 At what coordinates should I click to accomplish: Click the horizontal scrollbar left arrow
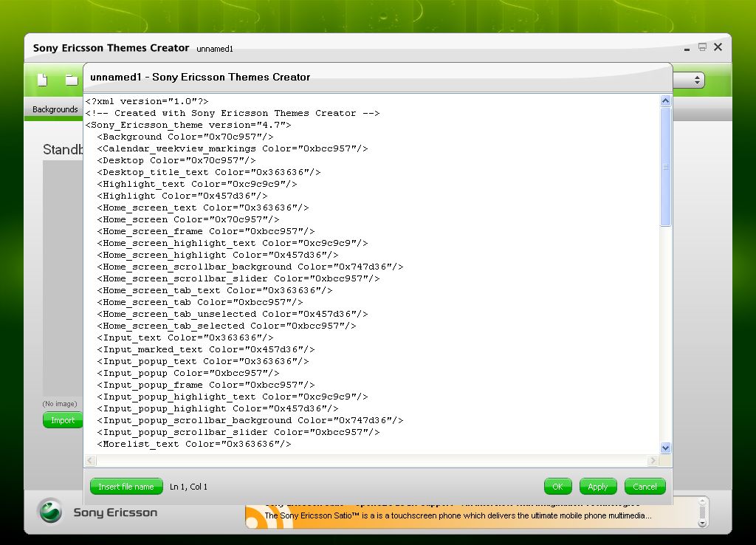point(90,461)
